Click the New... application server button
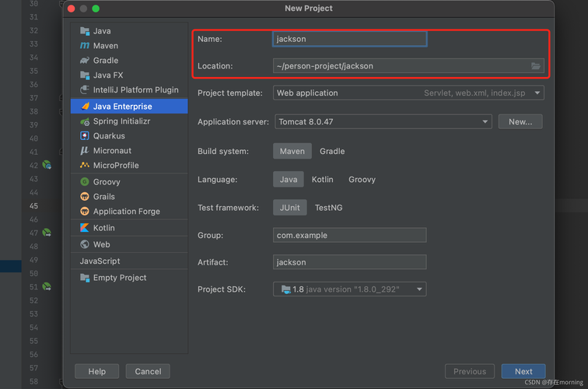The height and width of the screenshot is (389, 588). (520, 122)
